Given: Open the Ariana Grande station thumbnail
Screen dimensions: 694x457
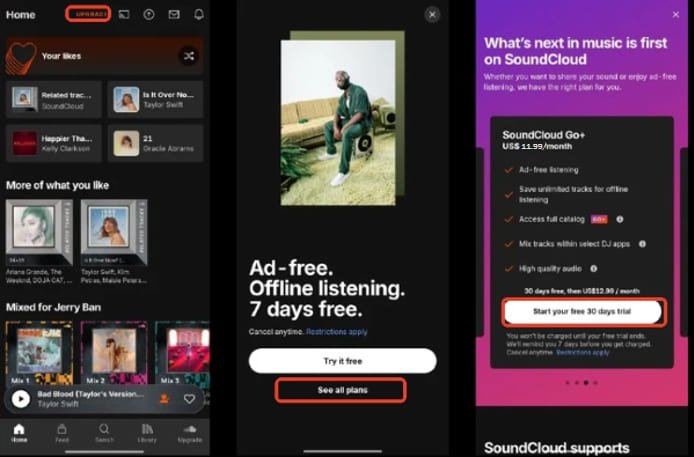Looking at the screenshot, I should [x=39, y=232].
